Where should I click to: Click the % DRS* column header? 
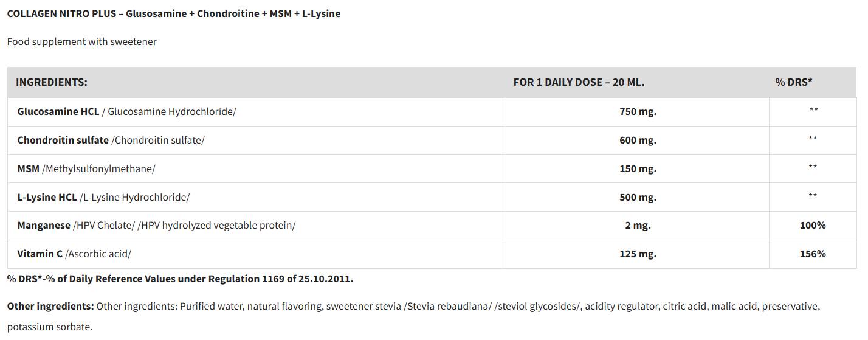(x=794, y=82)
